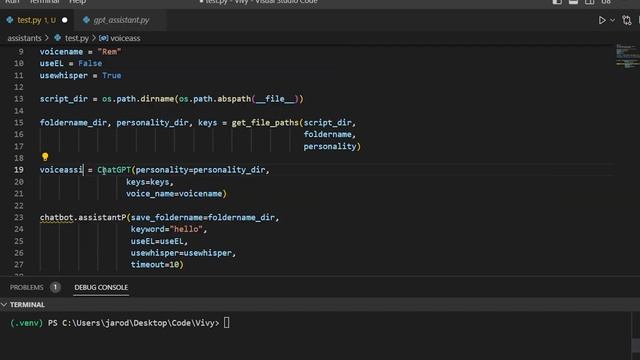Click the underlined "chatbot" on line 23

point(56,217)
